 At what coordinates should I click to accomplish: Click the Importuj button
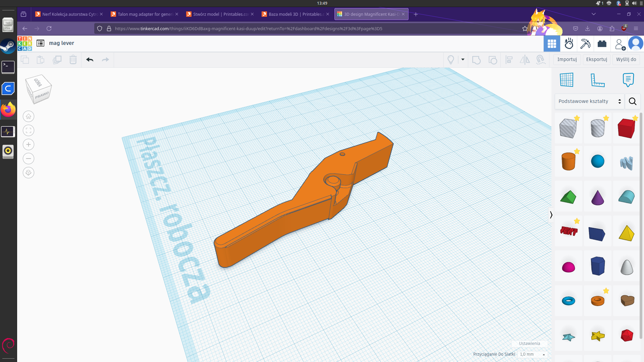(567, 59)
